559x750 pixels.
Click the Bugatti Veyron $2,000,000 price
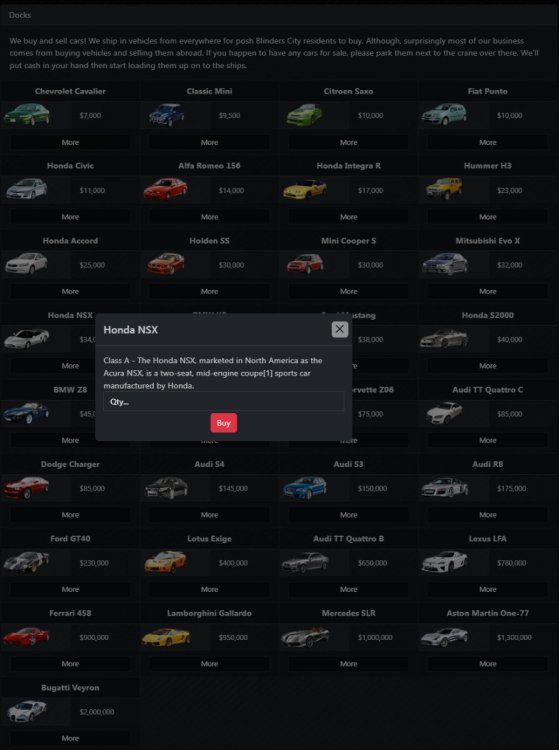97,712
